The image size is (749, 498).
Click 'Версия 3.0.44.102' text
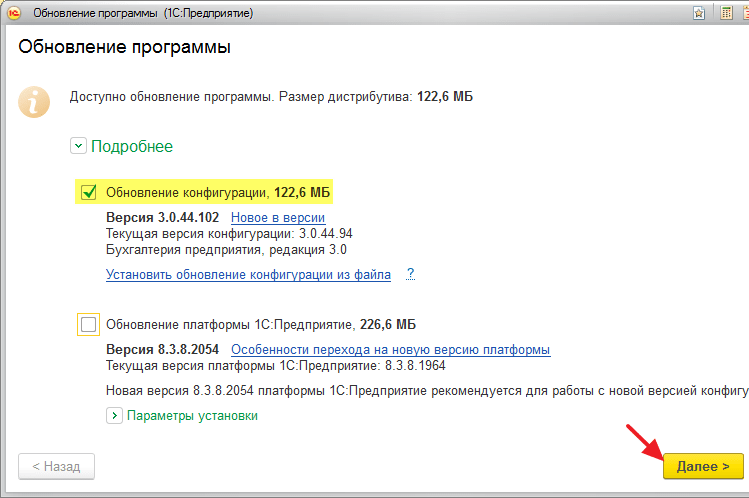pos(162,218)
